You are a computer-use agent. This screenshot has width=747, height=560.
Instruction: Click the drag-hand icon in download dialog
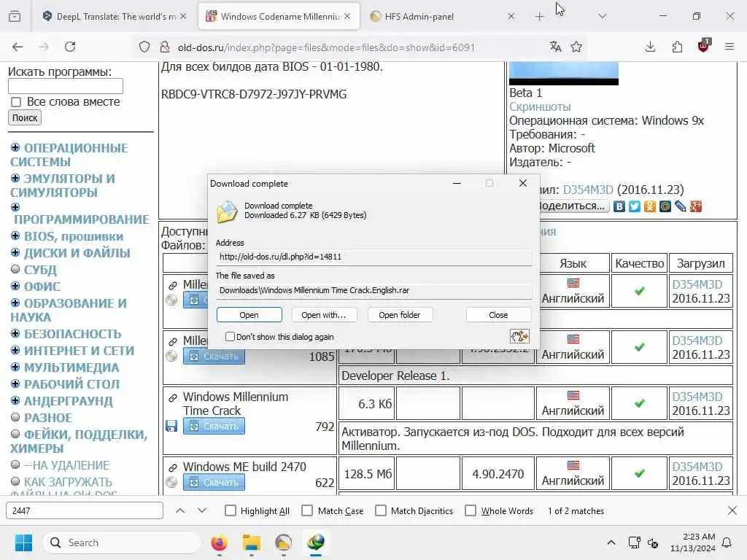[x=519, y=336]
